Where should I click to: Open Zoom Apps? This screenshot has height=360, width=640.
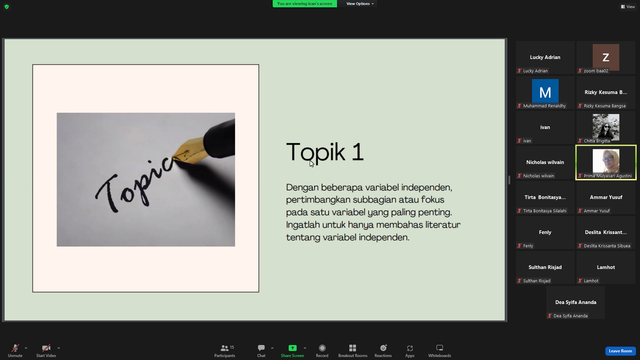pyautogui.click(x=410, y=350)
